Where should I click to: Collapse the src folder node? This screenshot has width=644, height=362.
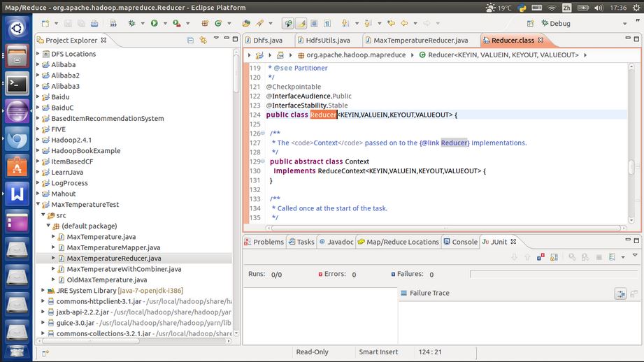pos(43,215)
